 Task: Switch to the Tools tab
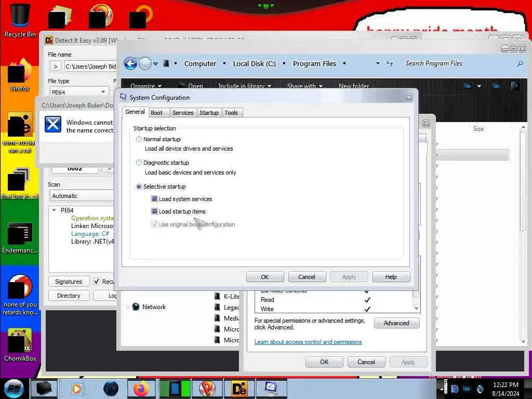(231, 113)
